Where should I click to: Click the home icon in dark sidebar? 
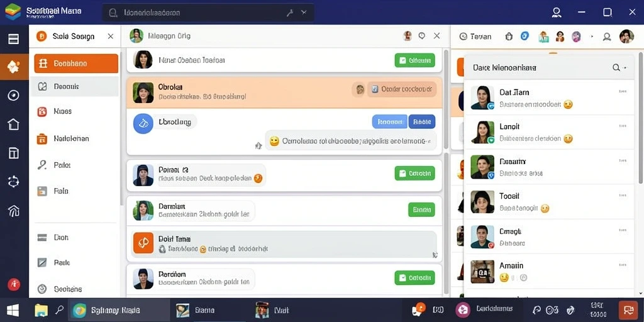tap(14, 124)
